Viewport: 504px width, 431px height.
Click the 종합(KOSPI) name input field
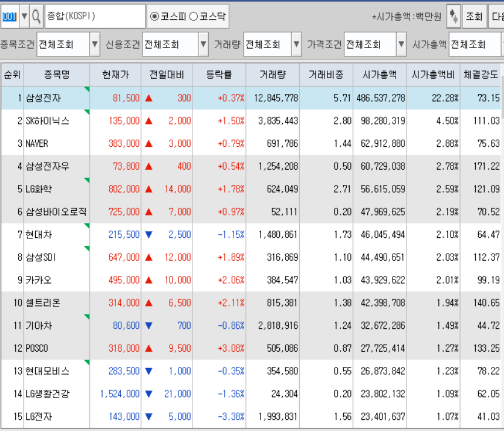(95, 17)
